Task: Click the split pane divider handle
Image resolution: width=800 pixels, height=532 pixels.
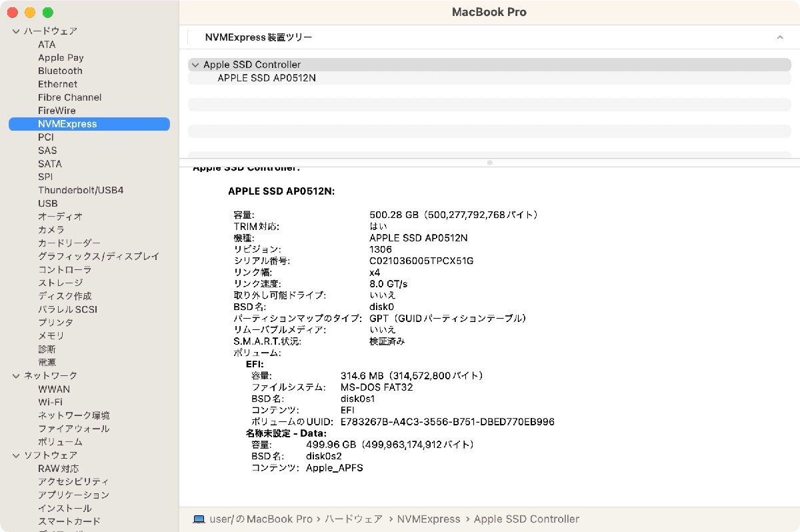Action: click(x=489, y=162)
